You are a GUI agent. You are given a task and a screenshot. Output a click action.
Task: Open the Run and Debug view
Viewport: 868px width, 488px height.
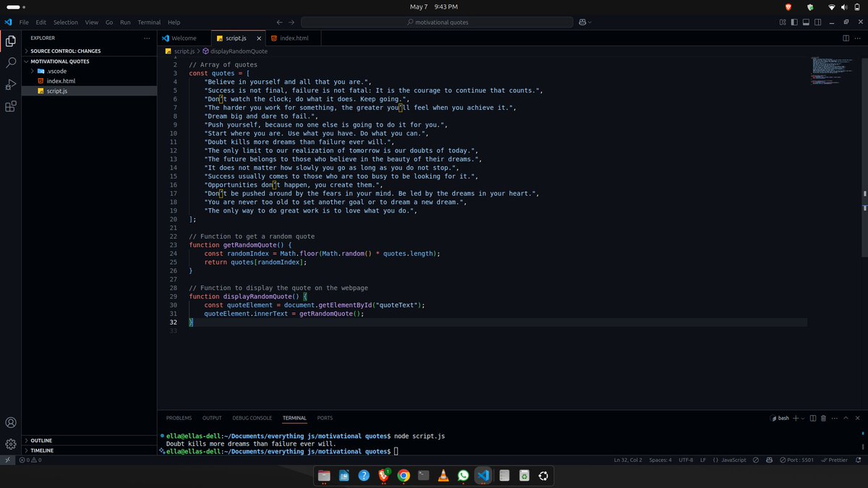pyautogui.click(x=11, y=85)
